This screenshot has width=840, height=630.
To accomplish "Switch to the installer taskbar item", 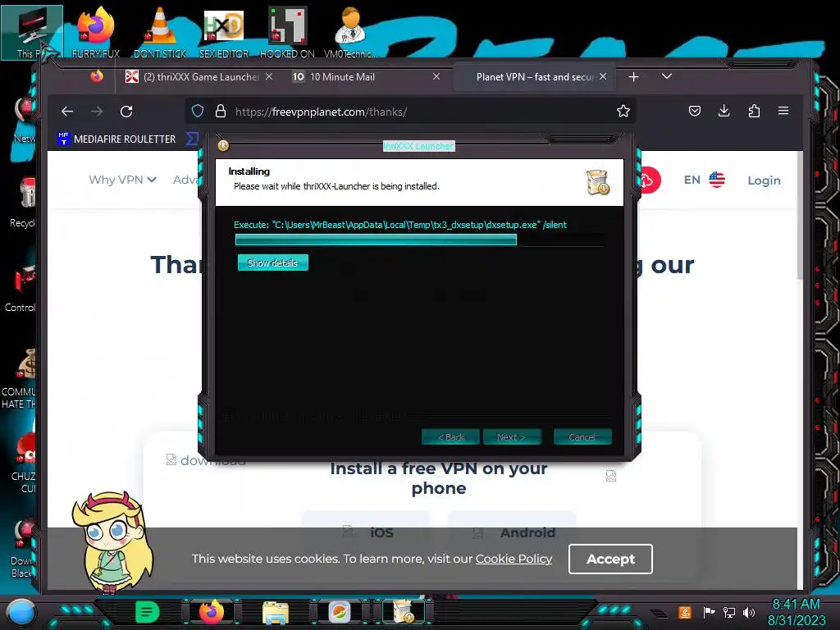I will [x=403, y=611].
